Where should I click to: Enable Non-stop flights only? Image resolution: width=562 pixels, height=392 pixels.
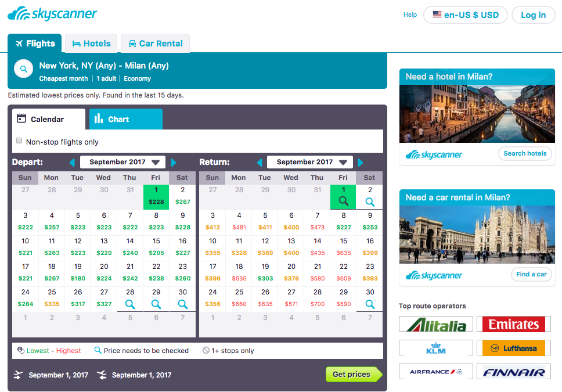coord(19,141)
